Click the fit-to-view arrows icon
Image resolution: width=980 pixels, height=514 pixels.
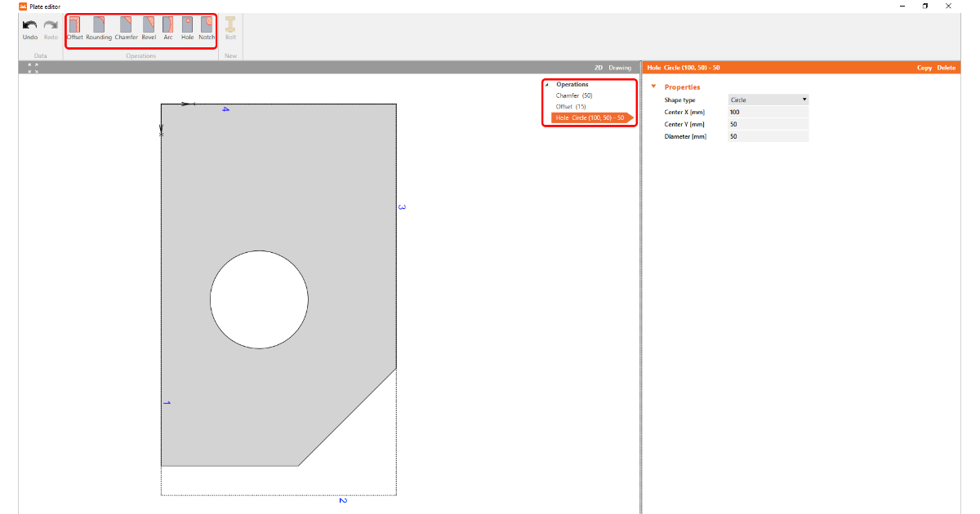[33, 68]
